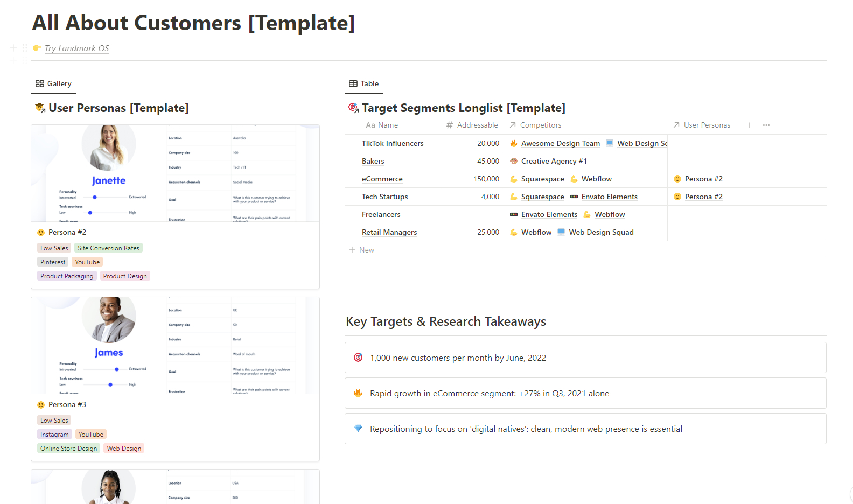The width and height of the screenshot is (853, 504).
Task: Add a row with the New button
Action: click(362, 249)
